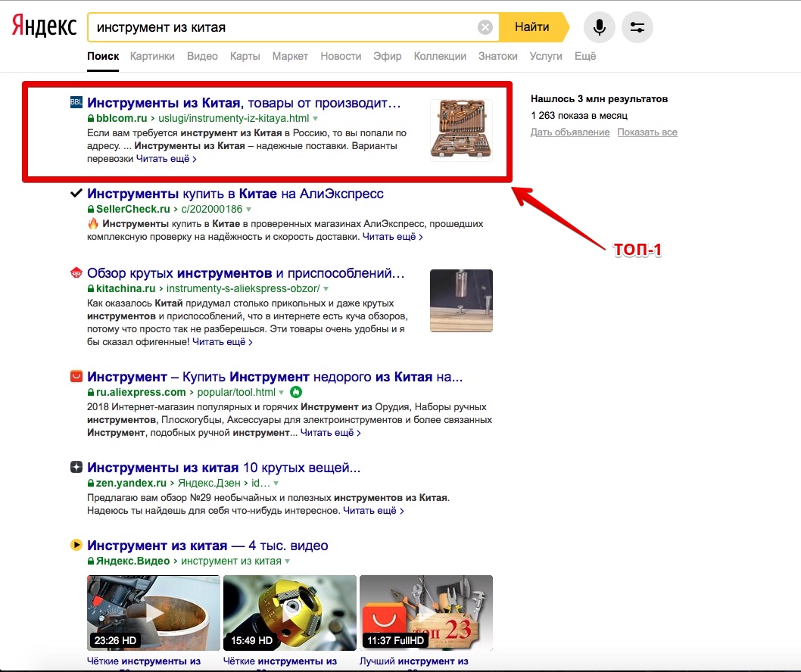Expand the bblcom.ru result arrow menu
Viewport: 801px width, 672px height.
click(x=315, y=119)
